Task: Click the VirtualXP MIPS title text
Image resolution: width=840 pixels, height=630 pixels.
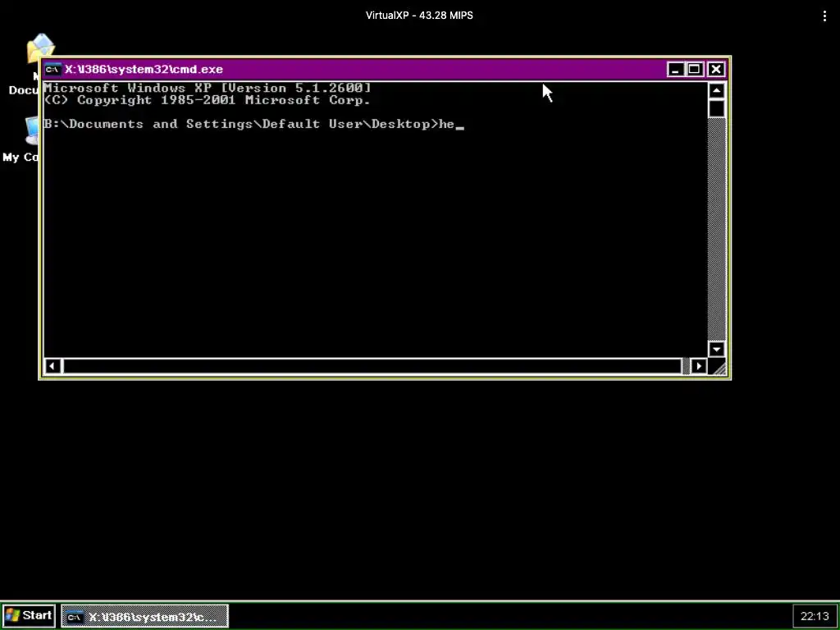Action: click(419, 16)
